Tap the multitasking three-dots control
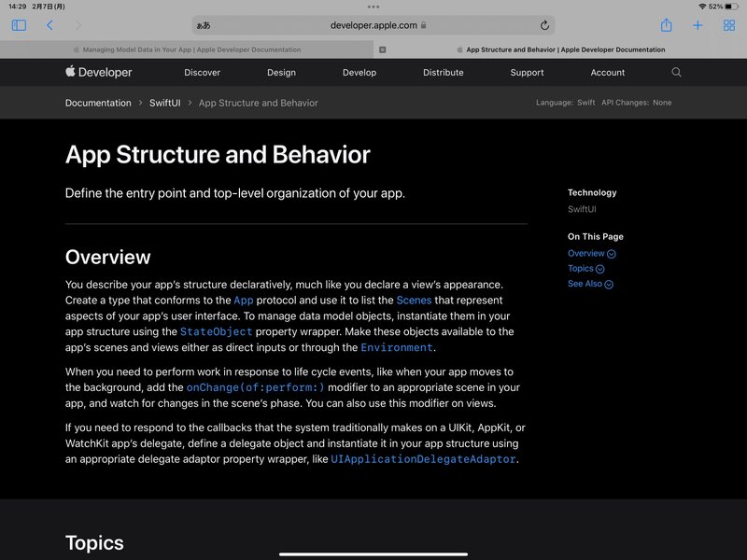The width and height of the screenshot is (747, 560). click(x=373, y=7)
